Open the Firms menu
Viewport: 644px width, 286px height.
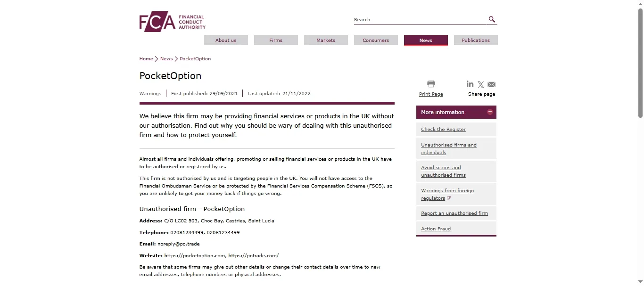tap(276, 40)
